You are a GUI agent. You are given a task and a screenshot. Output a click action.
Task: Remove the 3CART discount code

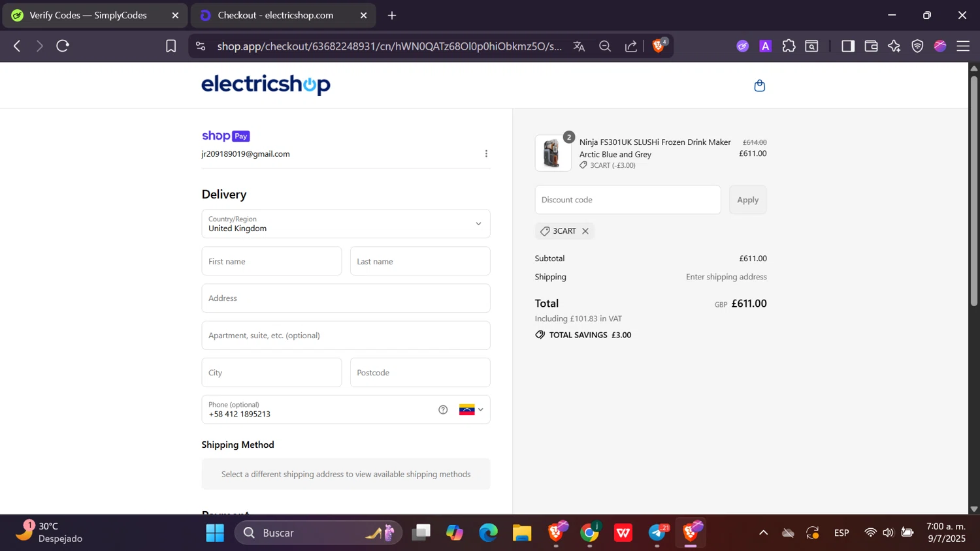coord(585,231)
